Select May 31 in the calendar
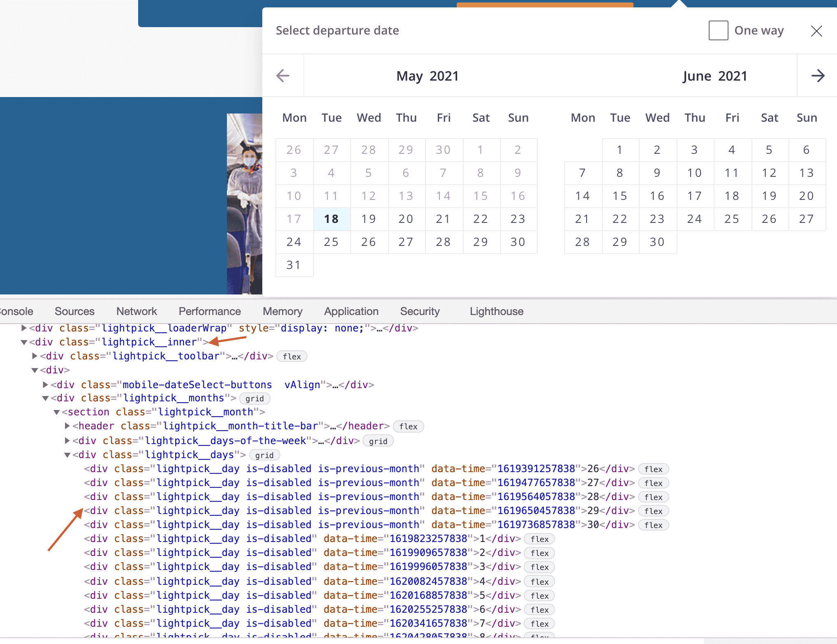 (294, 265)
